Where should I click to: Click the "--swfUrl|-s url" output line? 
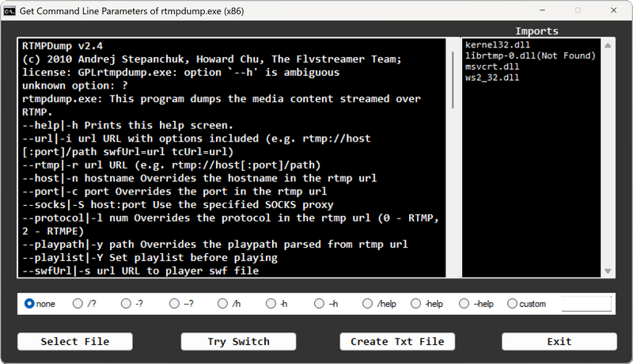coord(141,271)
